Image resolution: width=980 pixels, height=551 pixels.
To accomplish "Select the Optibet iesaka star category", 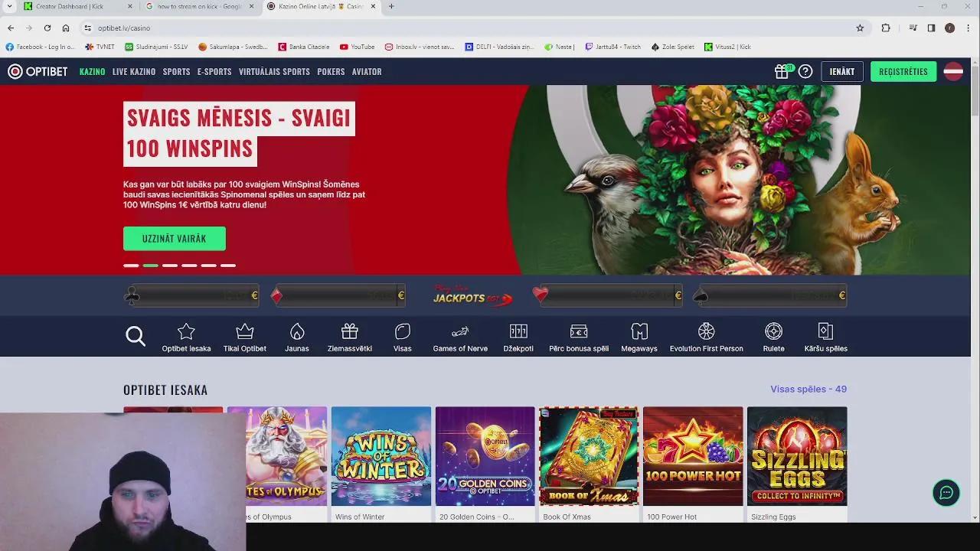I will [186, 337].
